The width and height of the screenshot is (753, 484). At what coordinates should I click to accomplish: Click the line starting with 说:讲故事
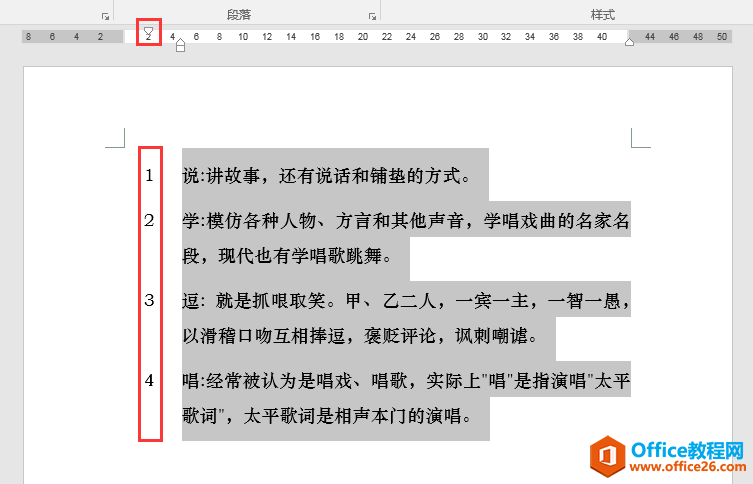[326, 176]
